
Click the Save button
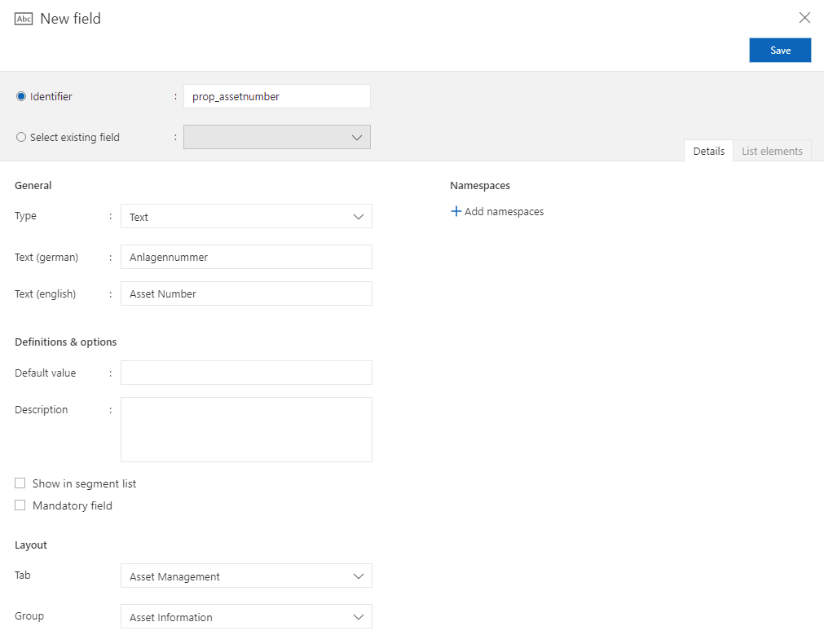click(x=779, y=50)
